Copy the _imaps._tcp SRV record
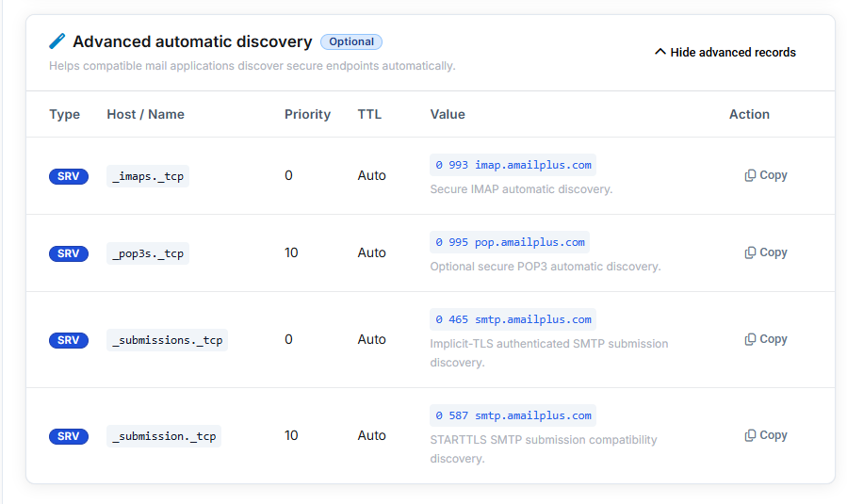Screen dimensions: 847x504 pos(766,175)
